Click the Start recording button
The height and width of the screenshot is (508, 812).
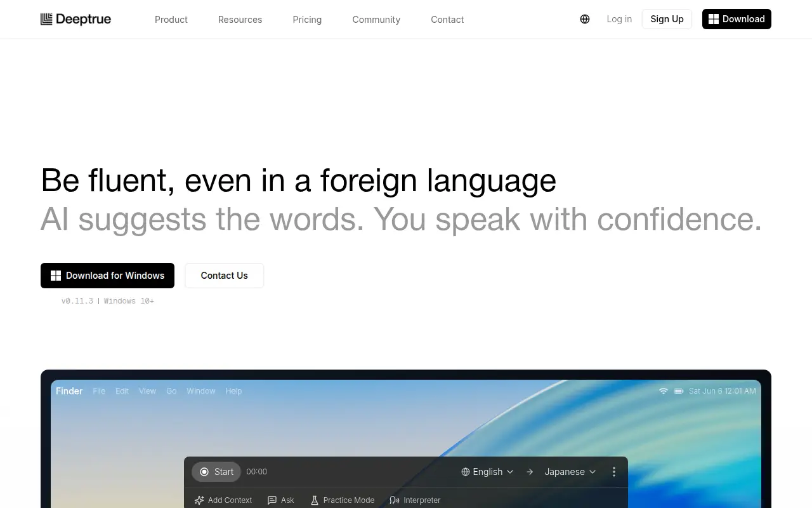tap(216, 472)
